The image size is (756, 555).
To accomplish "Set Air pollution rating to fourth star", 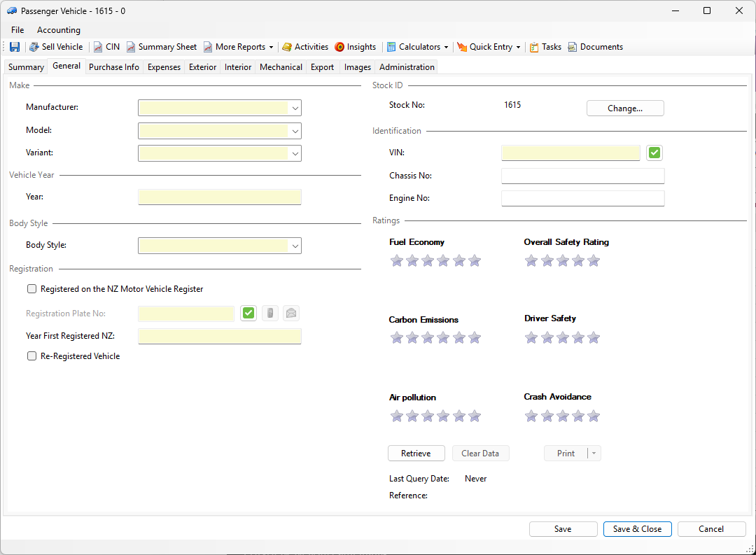I will (443, 416).
